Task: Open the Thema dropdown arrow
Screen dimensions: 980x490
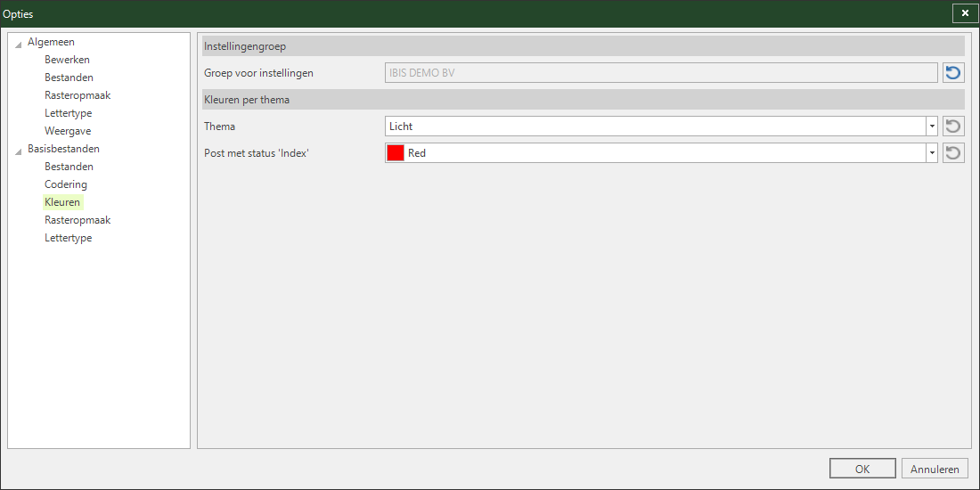Action: click(932, 127)
